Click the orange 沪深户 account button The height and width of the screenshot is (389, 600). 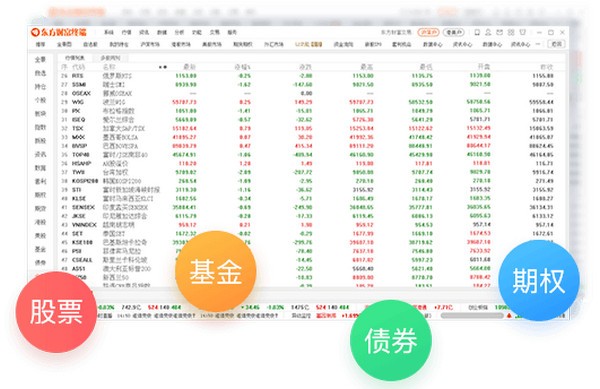428,33
